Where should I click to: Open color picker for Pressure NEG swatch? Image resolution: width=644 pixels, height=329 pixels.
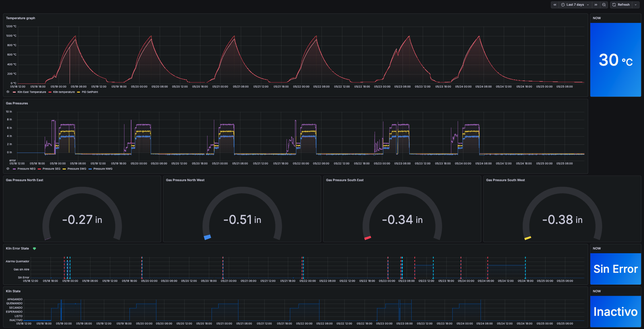tap(14, 169)
